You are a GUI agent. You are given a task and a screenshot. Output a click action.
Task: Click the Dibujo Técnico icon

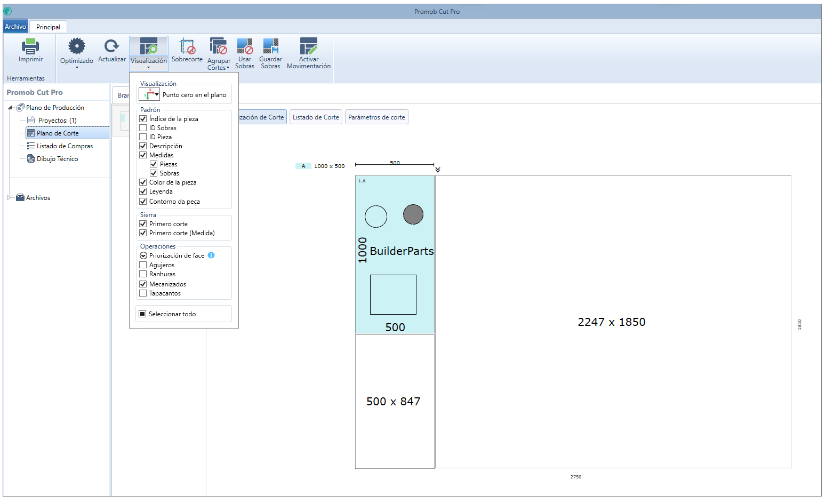coord(31,159)
